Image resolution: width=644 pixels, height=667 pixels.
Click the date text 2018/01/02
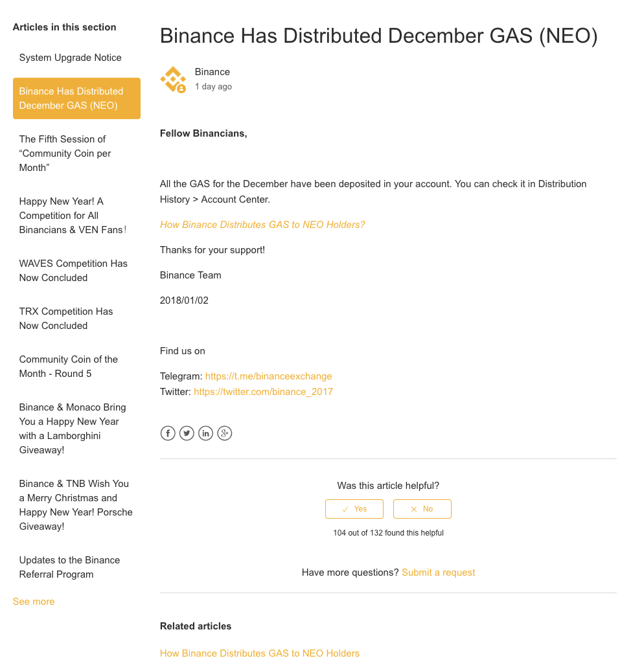click(184, 300)
